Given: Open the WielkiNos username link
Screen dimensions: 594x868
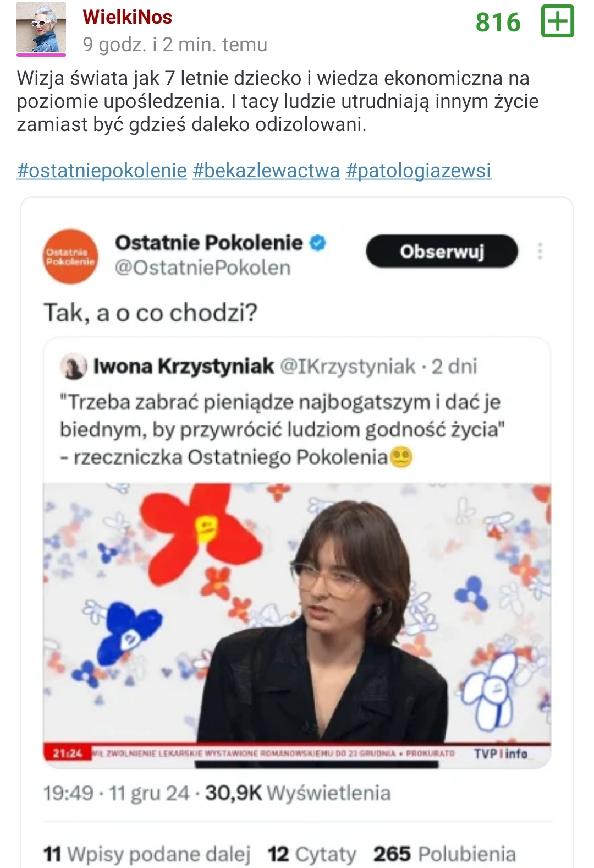Looking at the screenshot, I should point(128,17).
